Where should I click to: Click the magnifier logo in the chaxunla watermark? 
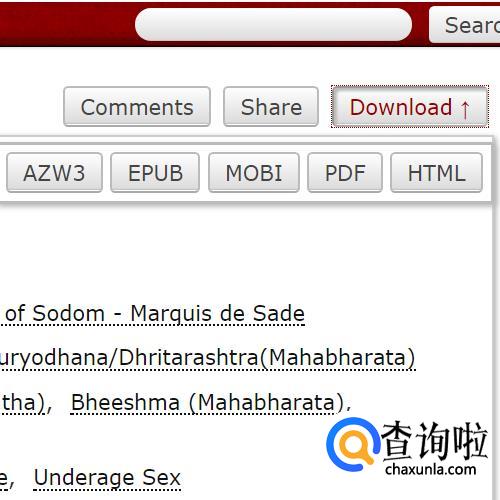coord(353,444)
